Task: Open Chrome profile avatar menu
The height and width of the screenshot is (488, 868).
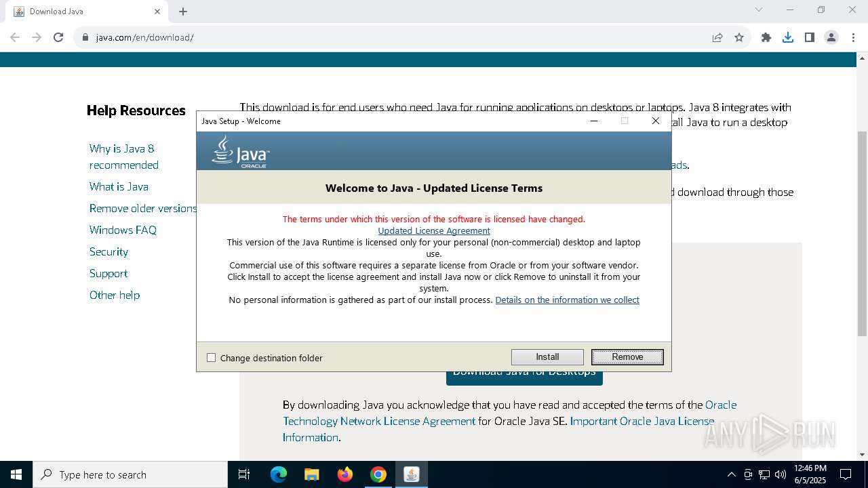Action: click(831, 37)
